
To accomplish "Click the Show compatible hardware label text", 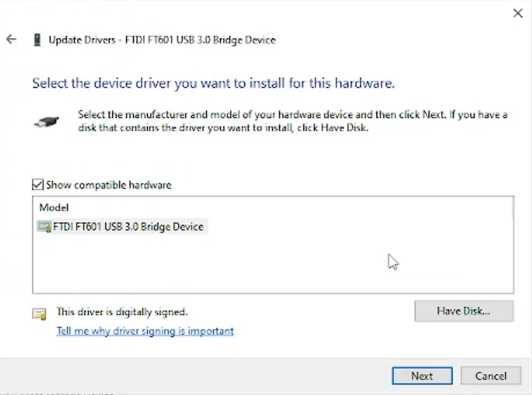I will tap(108, 185).
